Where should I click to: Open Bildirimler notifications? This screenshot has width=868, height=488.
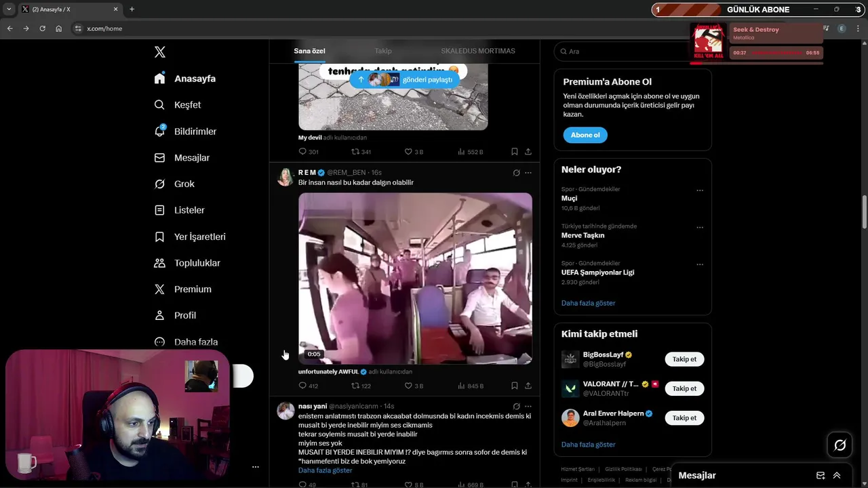(x=185, y=131)
